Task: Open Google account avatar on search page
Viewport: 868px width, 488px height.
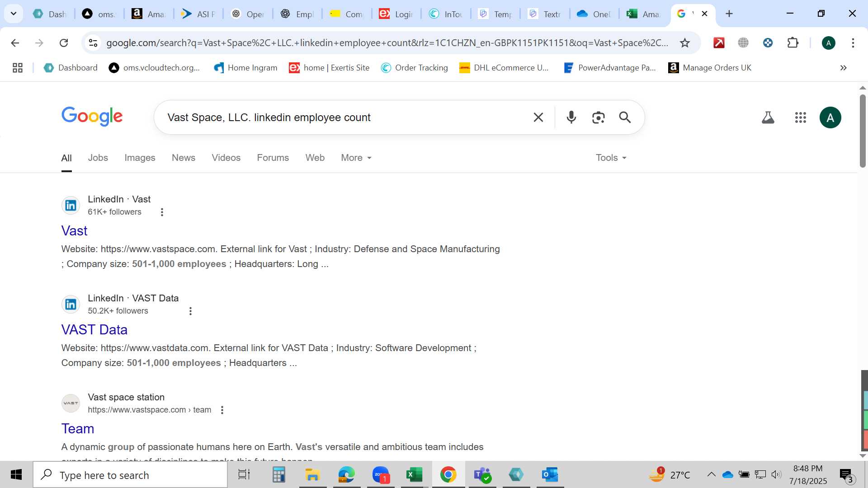Action: tap(830, 117)
